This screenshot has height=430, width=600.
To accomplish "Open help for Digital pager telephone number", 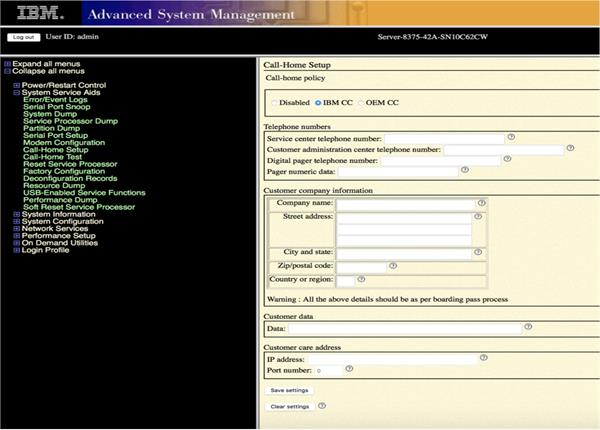I will [507, 158].
